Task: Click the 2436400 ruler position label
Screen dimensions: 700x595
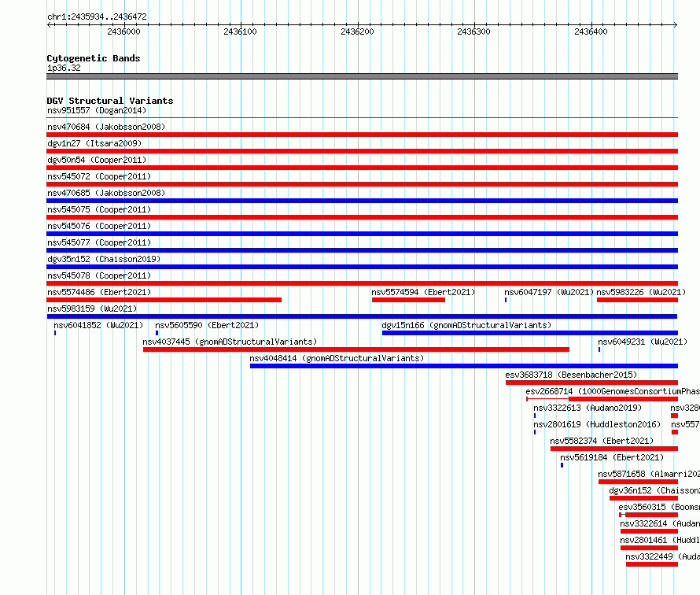Action: click(x=591, y=31)
